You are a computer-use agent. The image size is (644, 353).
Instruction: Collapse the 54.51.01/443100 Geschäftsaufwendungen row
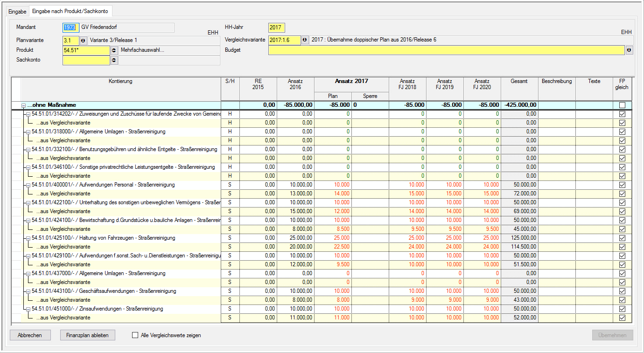(28, 291)
